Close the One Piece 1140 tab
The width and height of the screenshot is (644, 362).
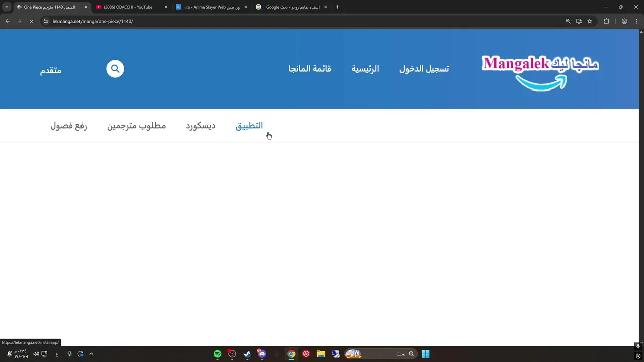click(x=86, y=7)
